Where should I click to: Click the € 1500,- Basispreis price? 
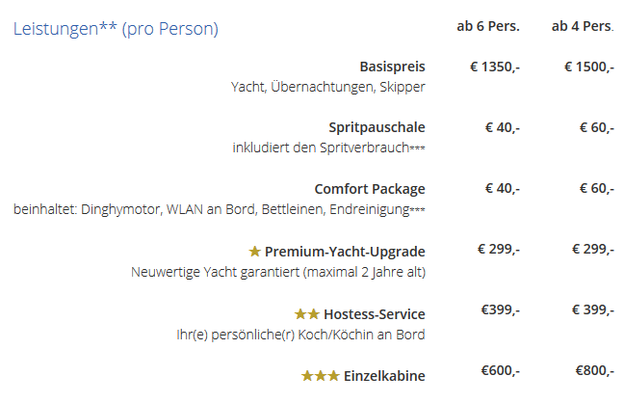(589, 66)
